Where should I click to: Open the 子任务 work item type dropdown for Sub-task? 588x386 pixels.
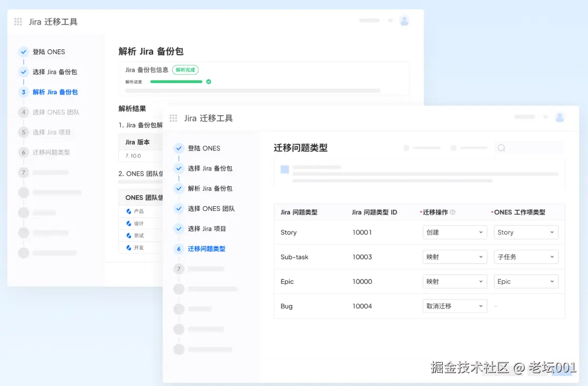525,257
